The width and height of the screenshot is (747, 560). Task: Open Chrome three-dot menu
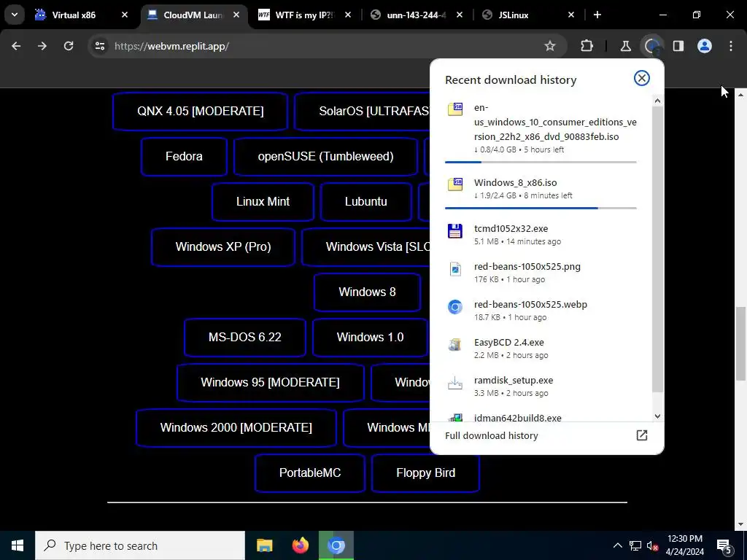[731, 46]
